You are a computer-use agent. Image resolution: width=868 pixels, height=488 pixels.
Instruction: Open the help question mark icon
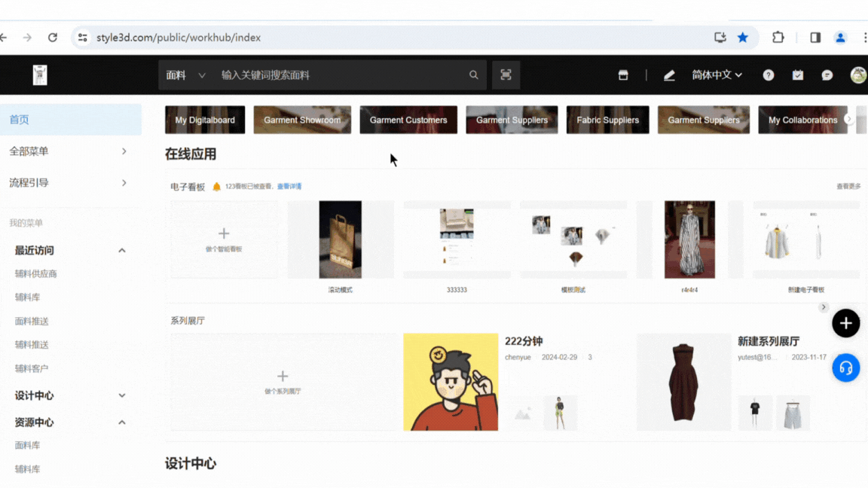pyautogui.click(x=768, y=75)
